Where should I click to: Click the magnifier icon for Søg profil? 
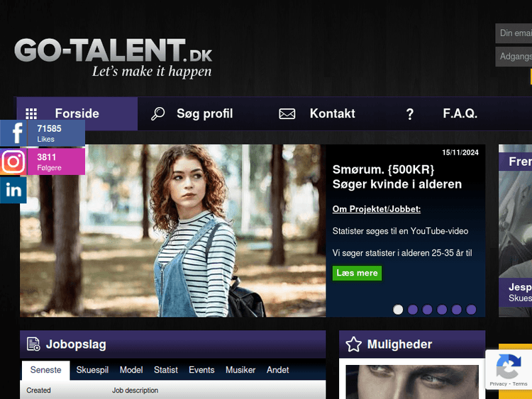tap(157, 113)
